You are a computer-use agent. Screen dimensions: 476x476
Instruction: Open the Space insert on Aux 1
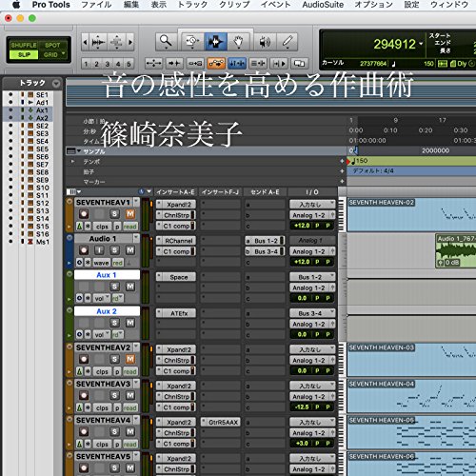176,277
